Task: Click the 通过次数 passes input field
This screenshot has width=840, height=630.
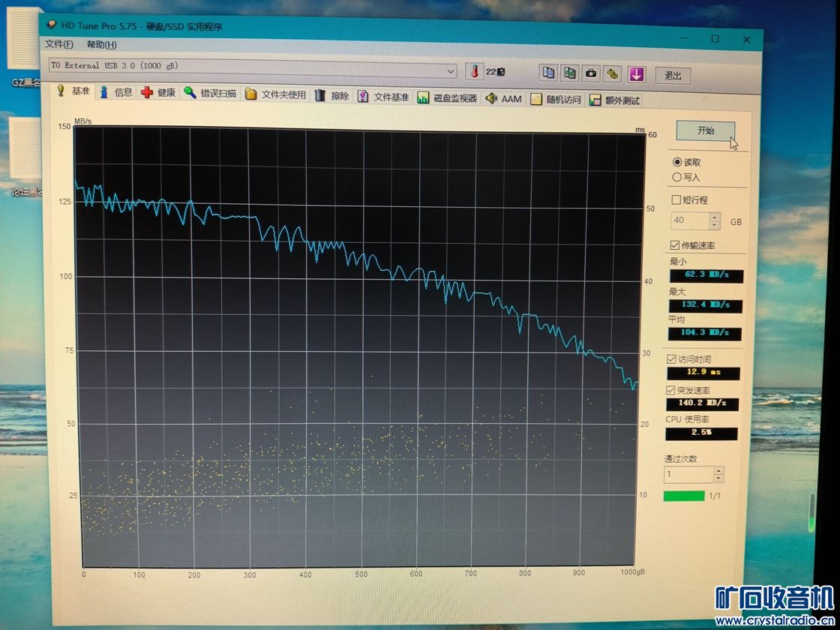Action: (x=689, y=474)
